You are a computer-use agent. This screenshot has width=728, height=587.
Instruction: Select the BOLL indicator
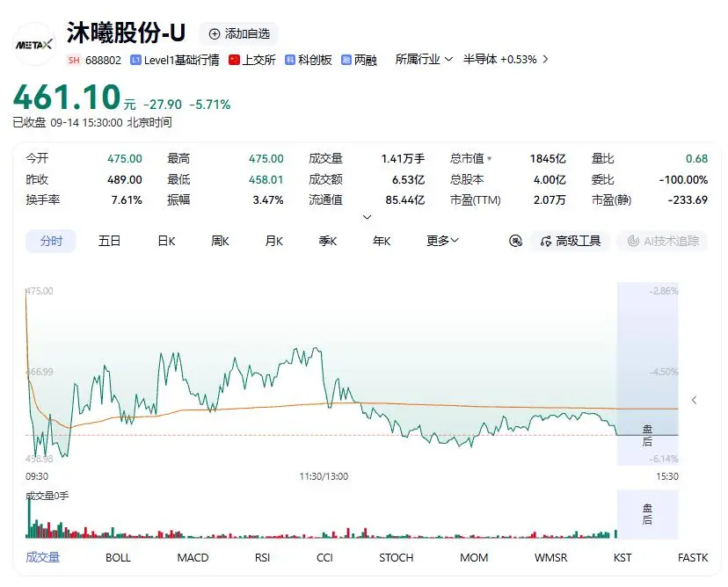pyautogui.click(x=118, y=558)
